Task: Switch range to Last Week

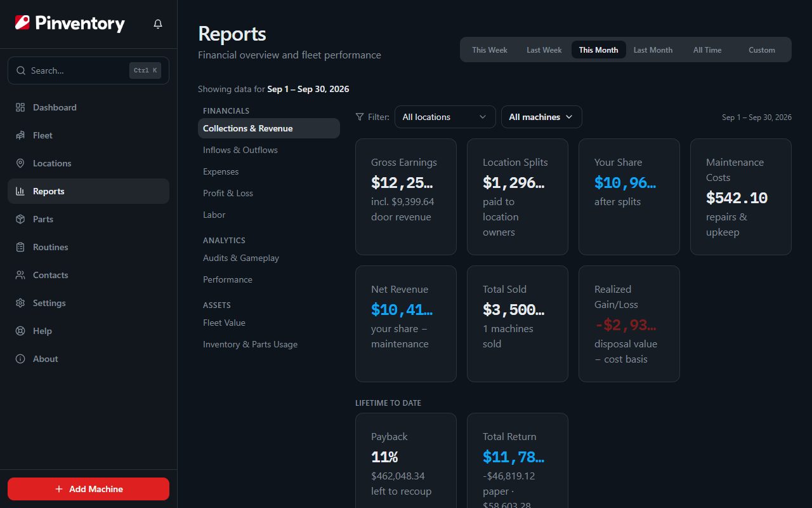Action: (x=544, y=50)
